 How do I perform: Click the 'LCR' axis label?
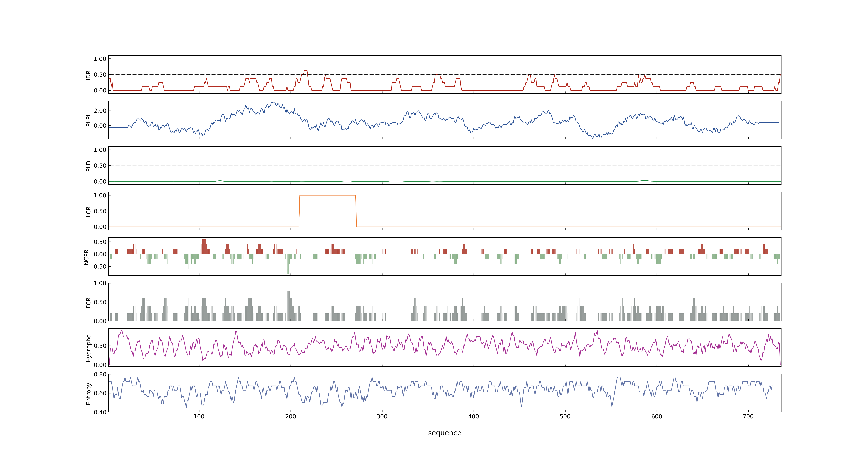(89, 211)
